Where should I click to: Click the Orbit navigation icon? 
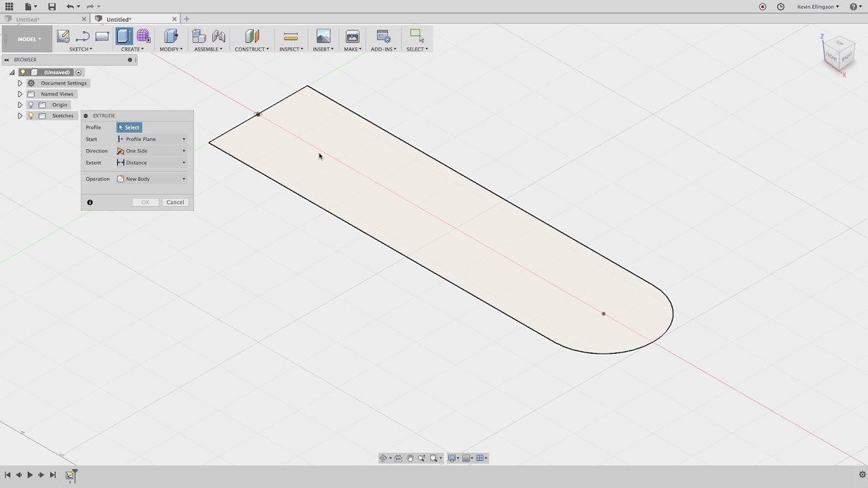384,458
